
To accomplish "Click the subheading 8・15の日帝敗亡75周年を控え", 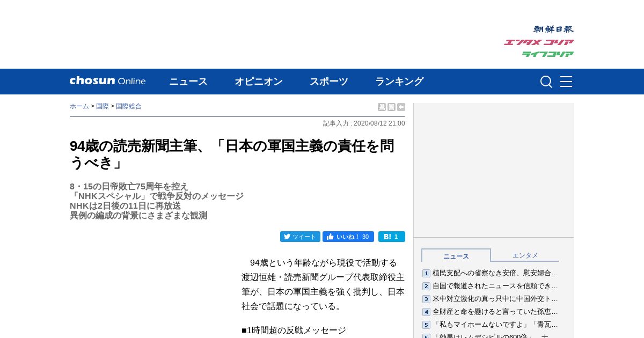I will click(x=129, y=186).
